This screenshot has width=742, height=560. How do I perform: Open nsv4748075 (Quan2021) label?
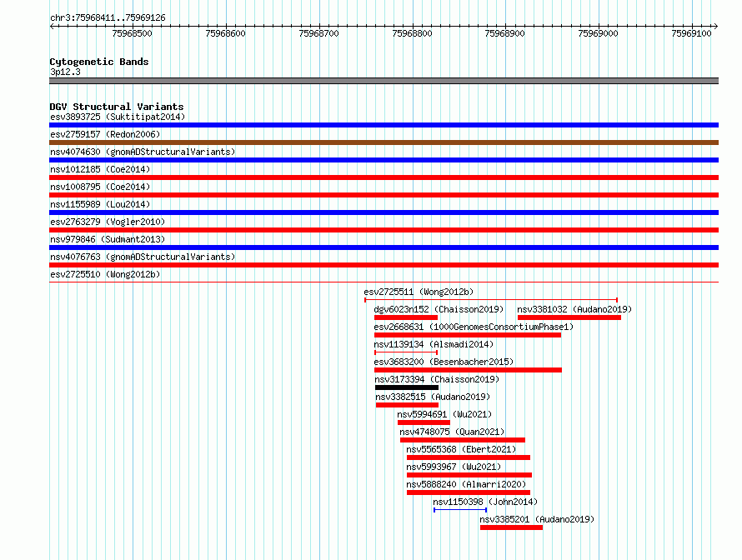(x=452, y=432)
